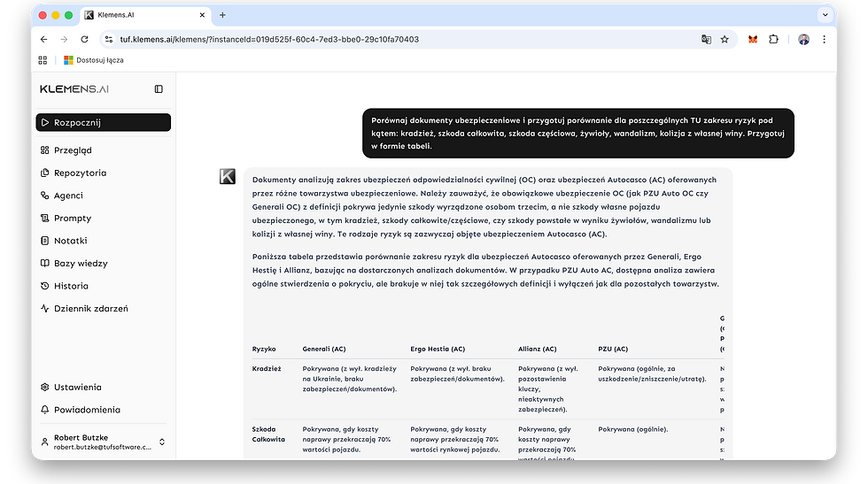Open Chrome three-dot menu

pos(825,39)
